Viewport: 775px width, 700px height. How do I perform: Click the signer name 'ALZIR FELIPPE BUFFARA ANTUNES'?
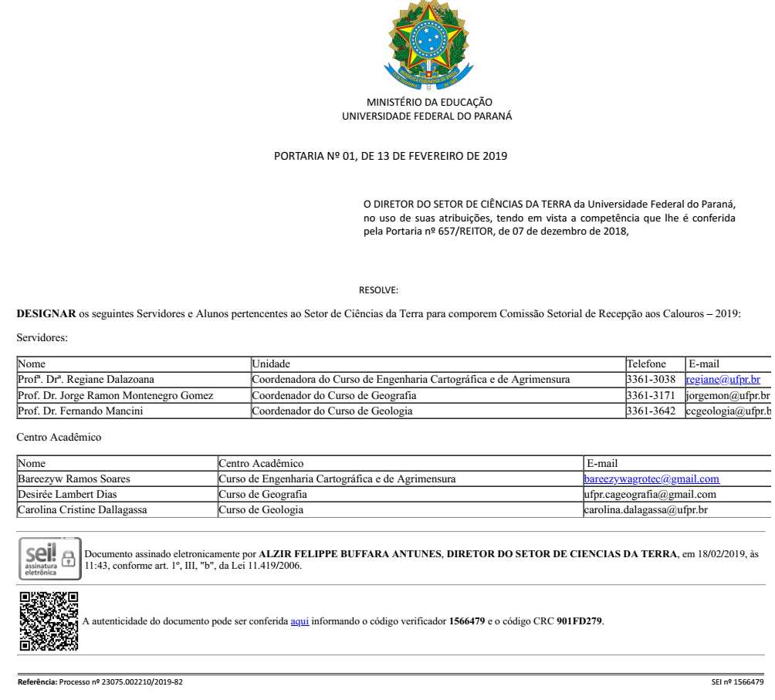pyautogui.click(x=350, y=554)
